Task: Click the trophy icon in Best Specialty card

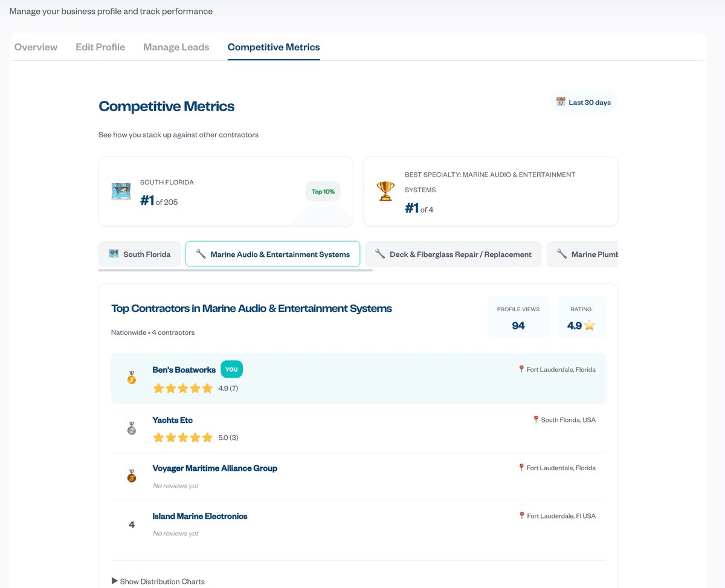Action: point(385,191)
